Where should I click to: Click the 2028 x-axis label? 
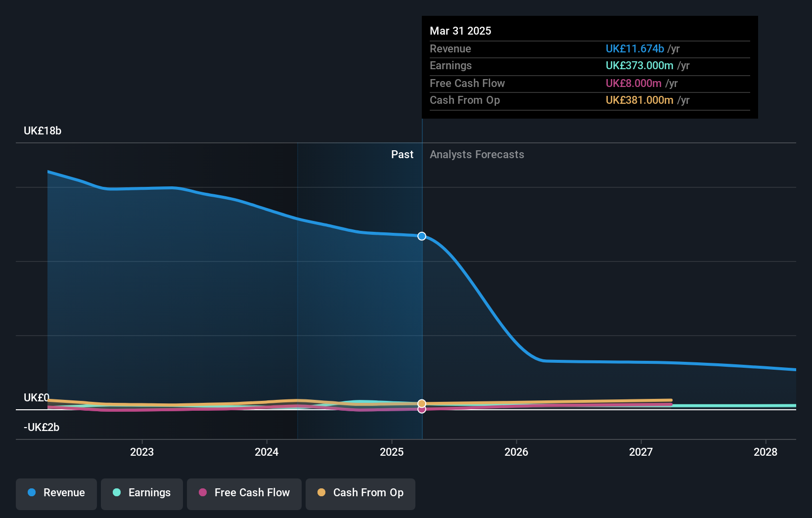(766, 452)
